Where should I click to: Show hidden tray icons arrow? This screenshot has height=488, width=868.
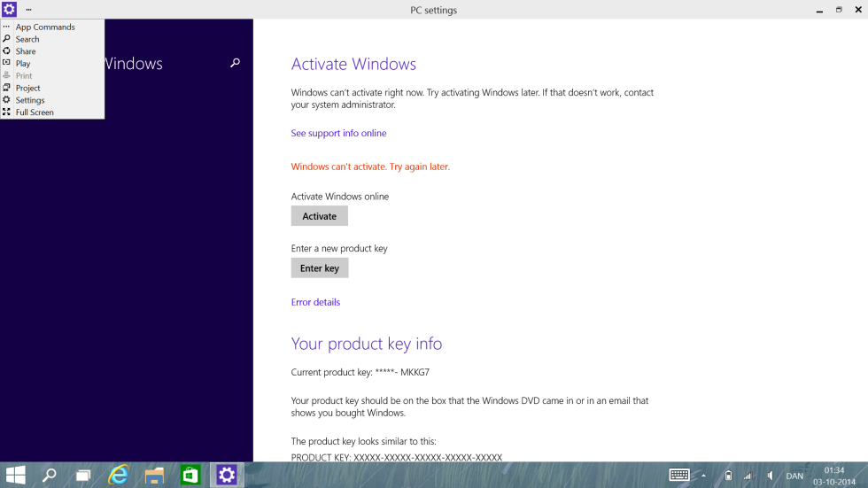coord(703,476)
